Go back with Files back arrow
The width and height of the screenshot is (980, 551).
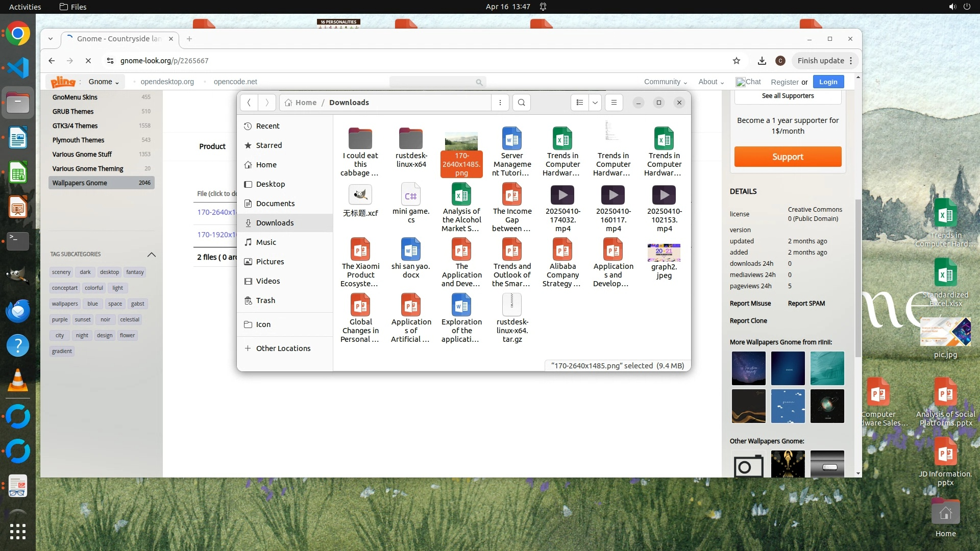[x=249, y=103]
